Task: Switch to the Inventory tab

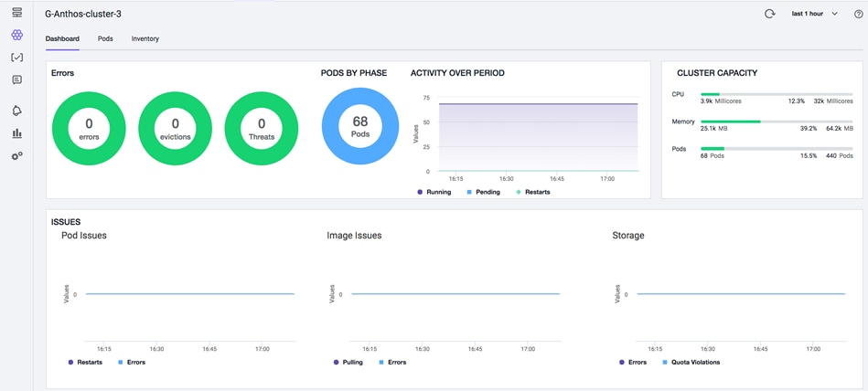Action: coord(145,38)
